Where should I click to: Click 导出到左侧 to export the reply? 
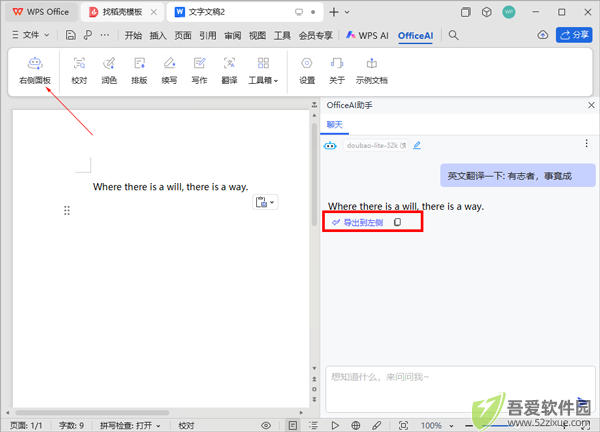click(x=357, y=222)
